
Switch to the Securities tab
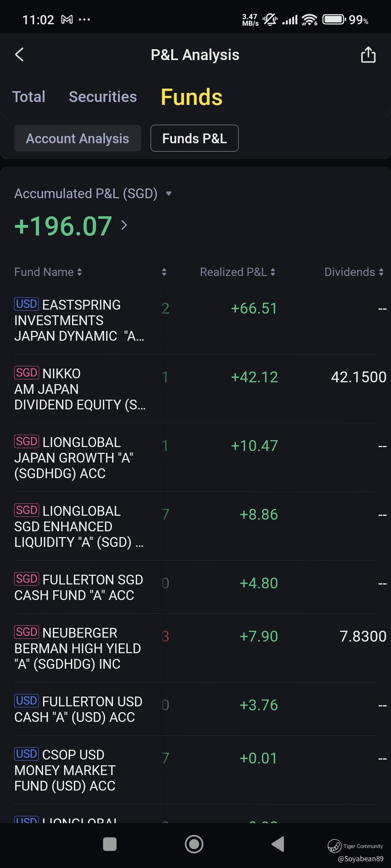tap(103, 97)
